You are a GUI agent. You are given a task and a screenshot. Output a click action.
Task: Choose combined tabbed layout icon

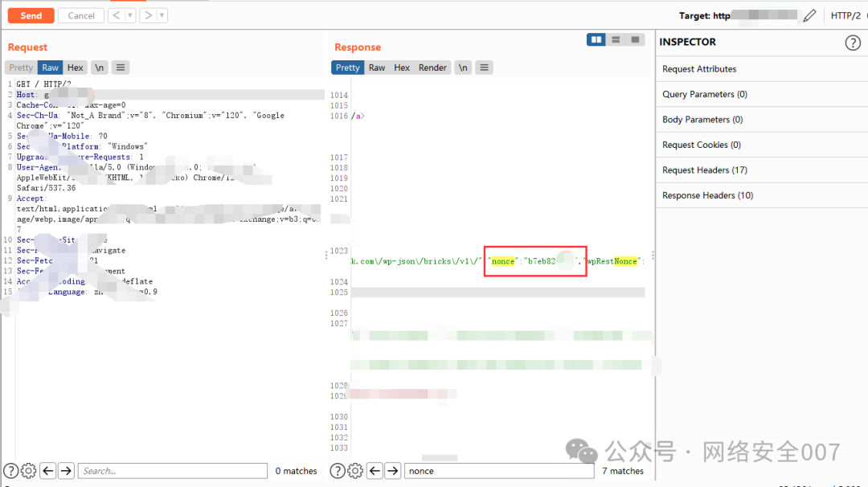coord(635,40)
